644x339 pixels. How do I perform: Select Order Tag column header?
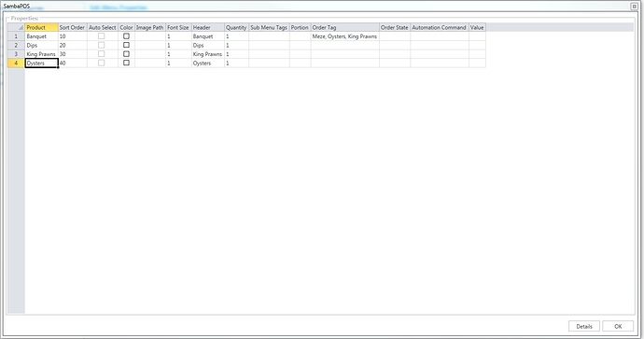tap(345, 27)
